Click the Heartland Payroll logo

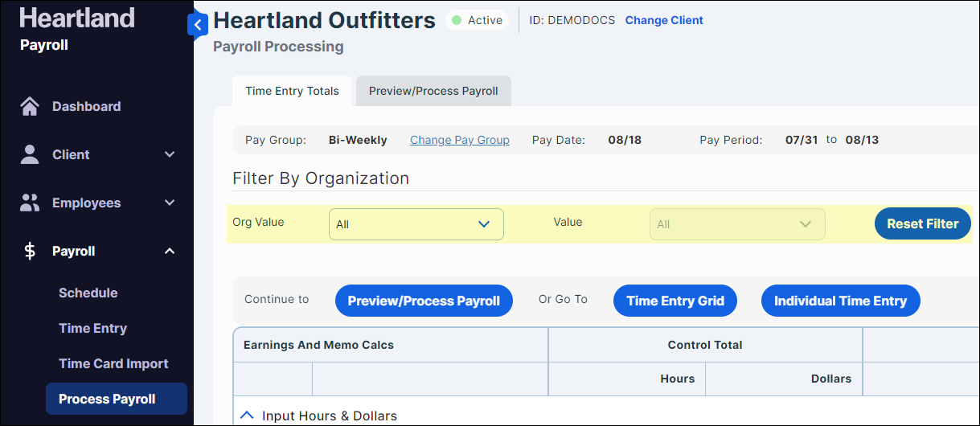pos(76,29)
